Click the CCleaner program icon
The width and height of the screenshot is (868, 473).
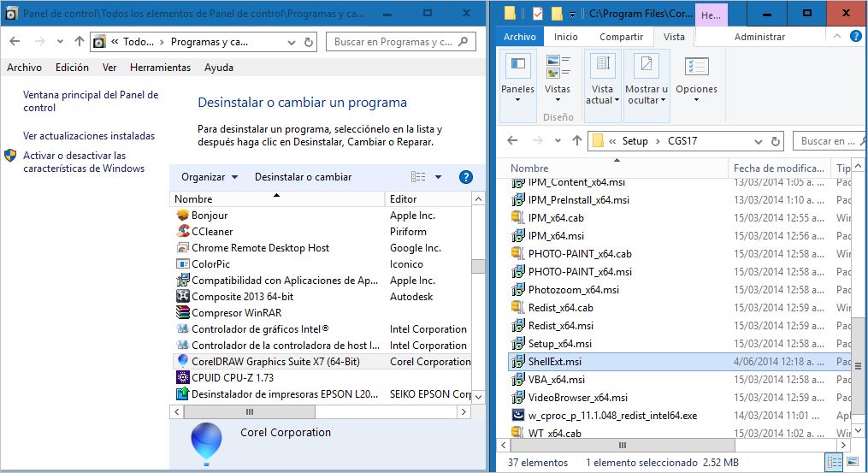183,232
